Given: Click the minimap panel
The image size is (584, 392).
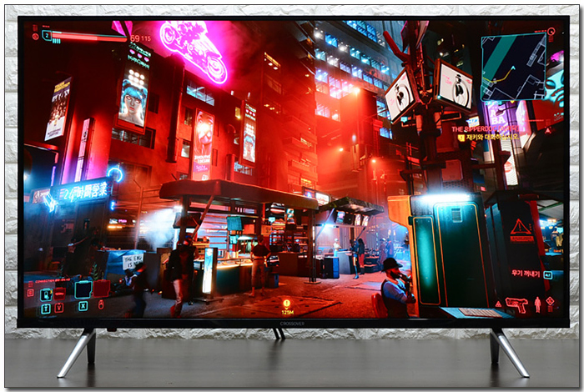Looking at the screenshot, I should pos(513,68).
